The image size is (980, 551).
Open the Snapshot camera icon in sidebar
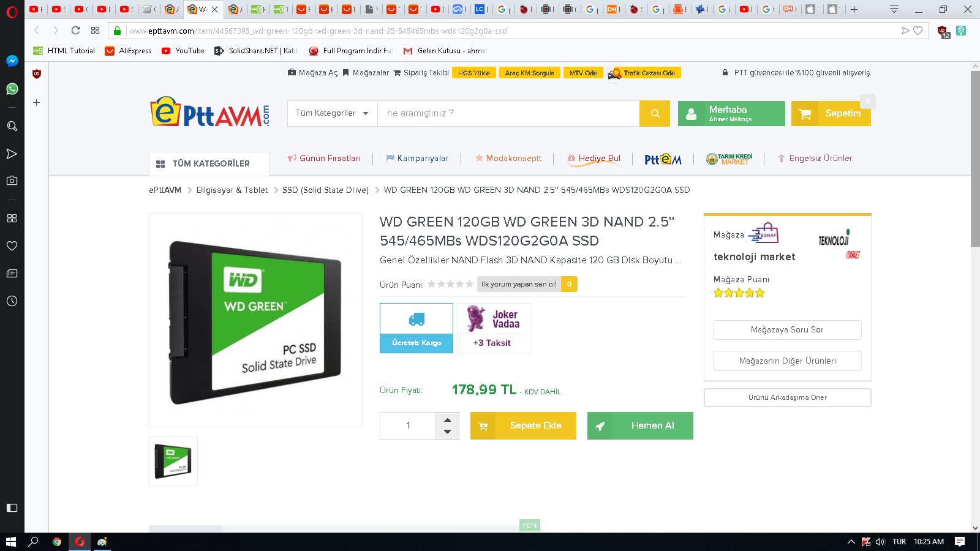coord(12,181)
